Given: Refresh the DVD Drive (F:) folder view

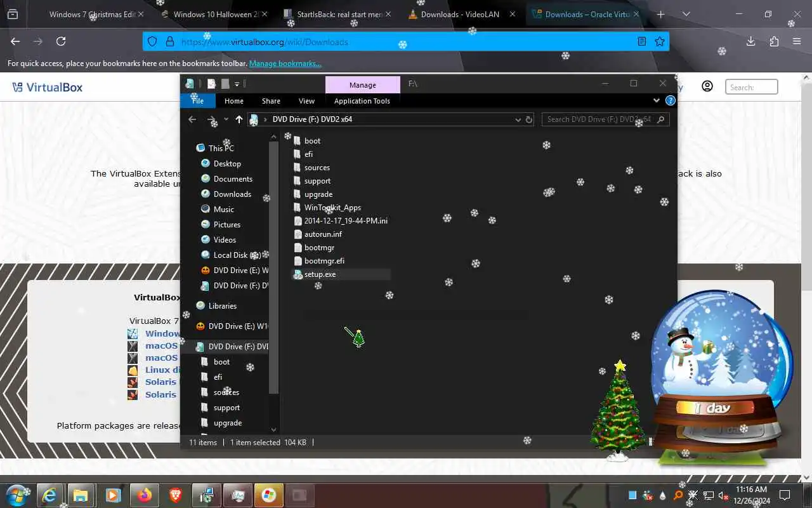Looking at the screenshot, I should tap(528, 119).
